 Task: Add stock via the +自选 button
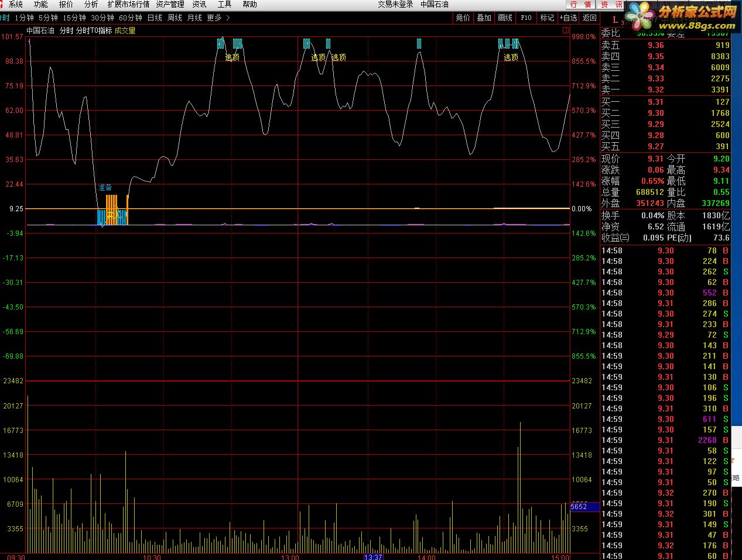(568, 18)
